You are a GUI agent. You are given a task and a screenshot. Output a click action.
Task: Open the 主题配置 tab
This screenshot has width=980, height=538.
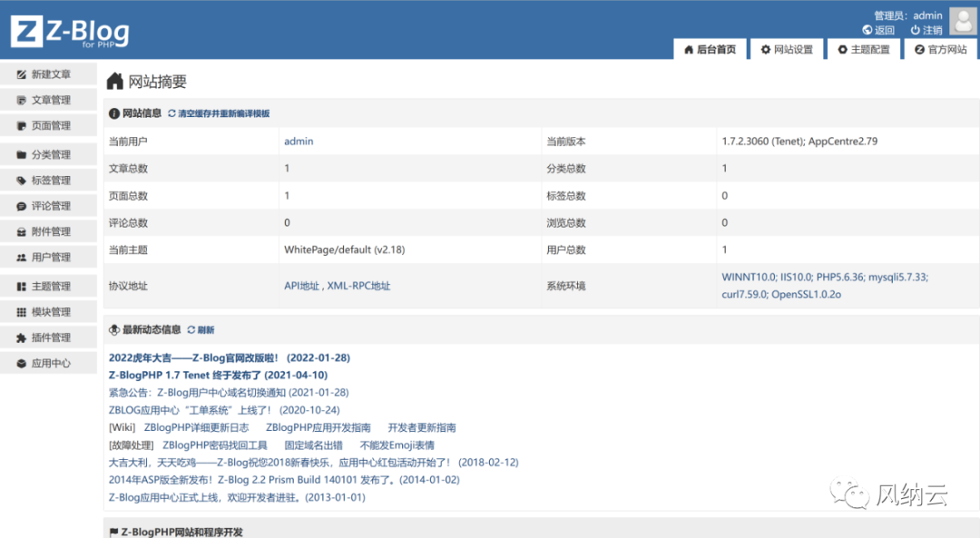click(864, 49)
